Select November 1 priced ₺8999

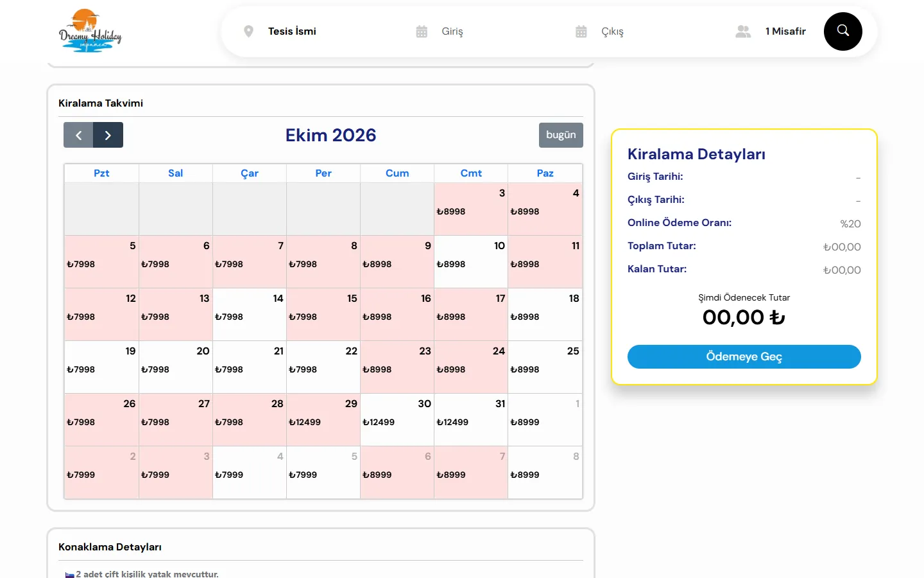[x=545, y=420]
